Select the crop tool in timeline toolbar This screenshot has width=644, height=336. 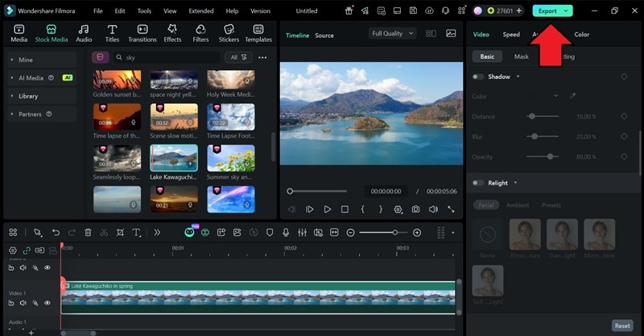point(120,232)
